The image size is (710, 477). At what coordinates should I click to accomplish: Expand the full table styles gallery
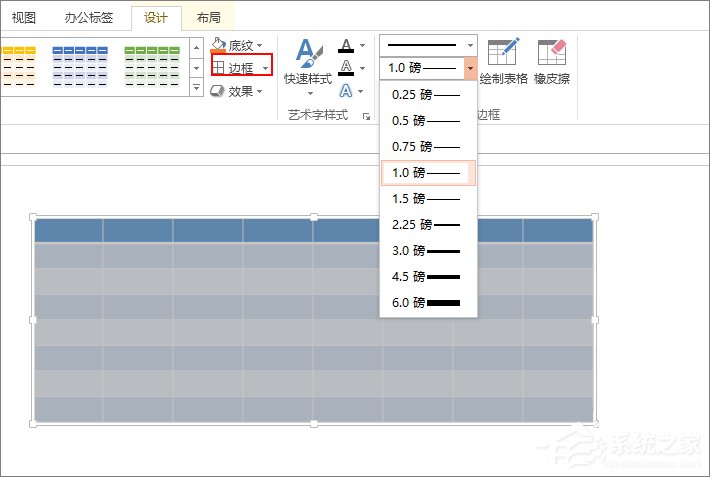click(x=197, y=87)
